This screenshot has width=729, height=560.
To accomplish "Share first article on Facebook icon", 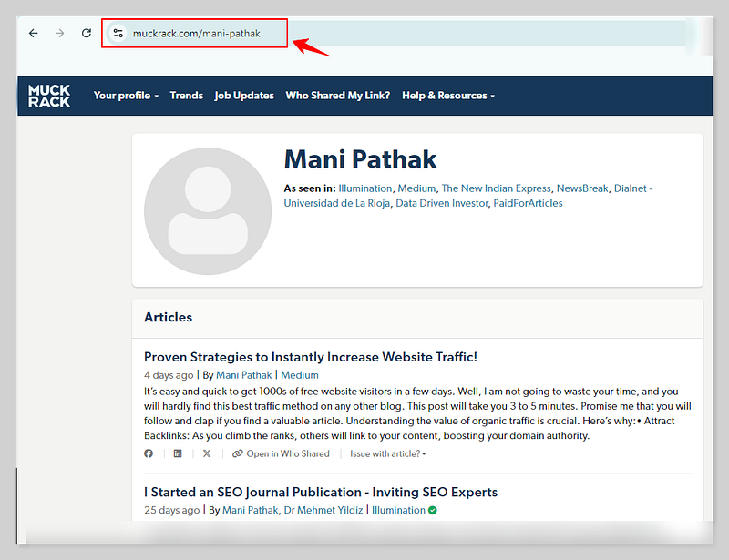I will (x=149, y=453).
